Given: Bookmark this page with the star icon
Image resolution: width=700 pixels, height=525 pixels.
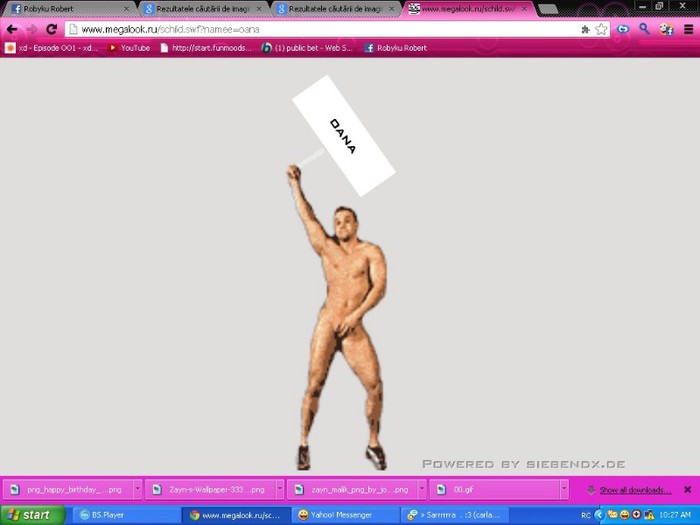Looking at the screenshot, I should (x=601, y=29).
